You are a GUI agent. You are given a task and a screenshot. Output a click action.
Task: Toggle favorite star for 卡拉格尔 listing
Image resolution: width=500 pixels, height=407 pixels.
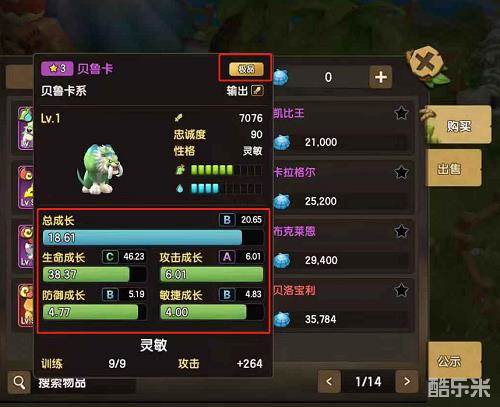(x=401, y=172)
